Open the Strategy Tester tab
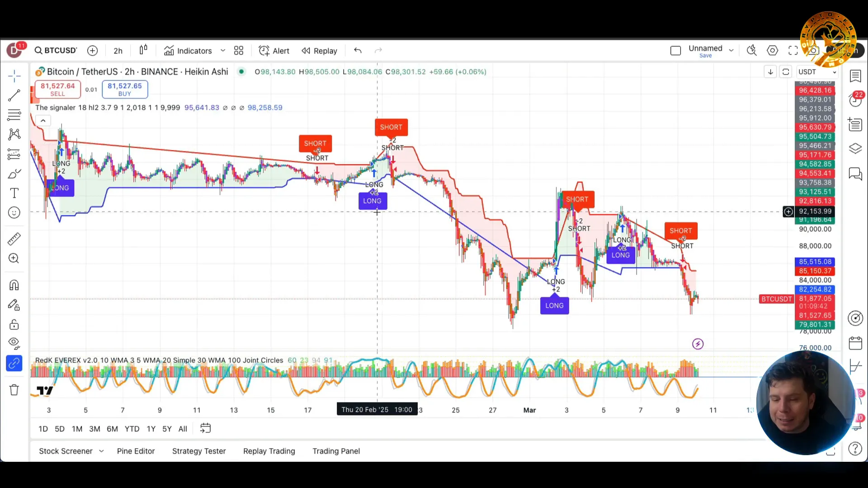 [199, 451]
